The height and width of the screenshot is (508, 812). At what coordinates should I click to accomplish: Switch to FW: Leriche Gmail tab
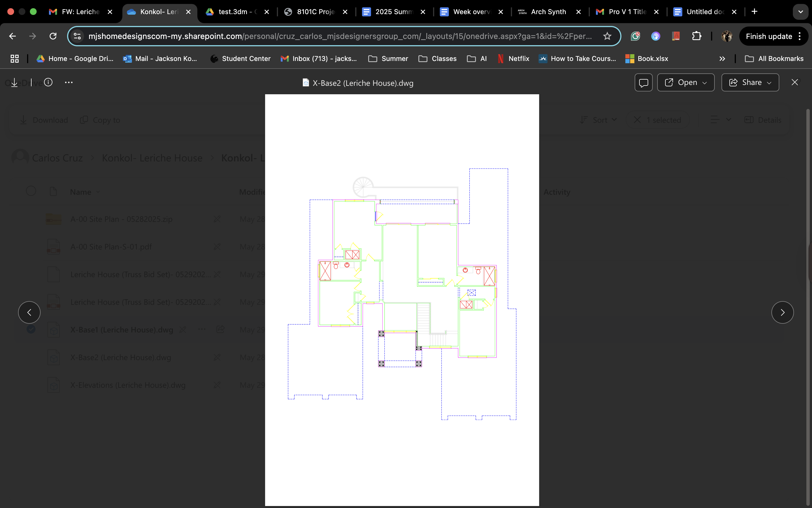tap(81, 12)
